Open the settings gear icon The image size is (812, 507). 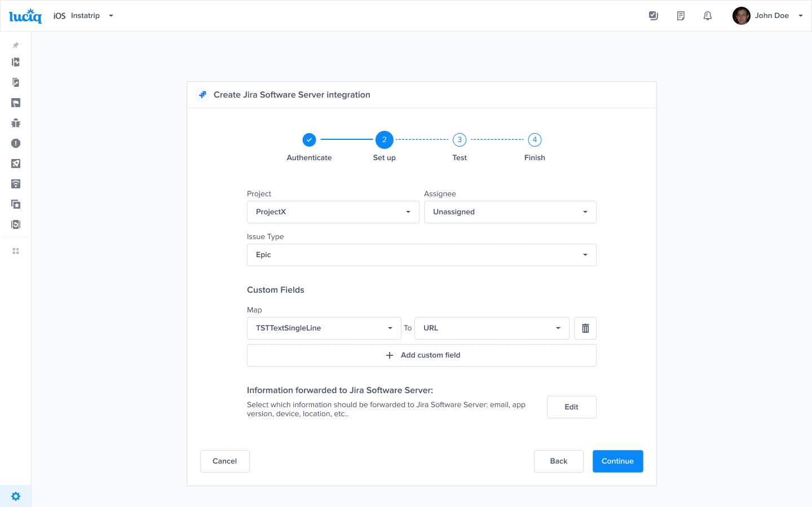[16, 496]
